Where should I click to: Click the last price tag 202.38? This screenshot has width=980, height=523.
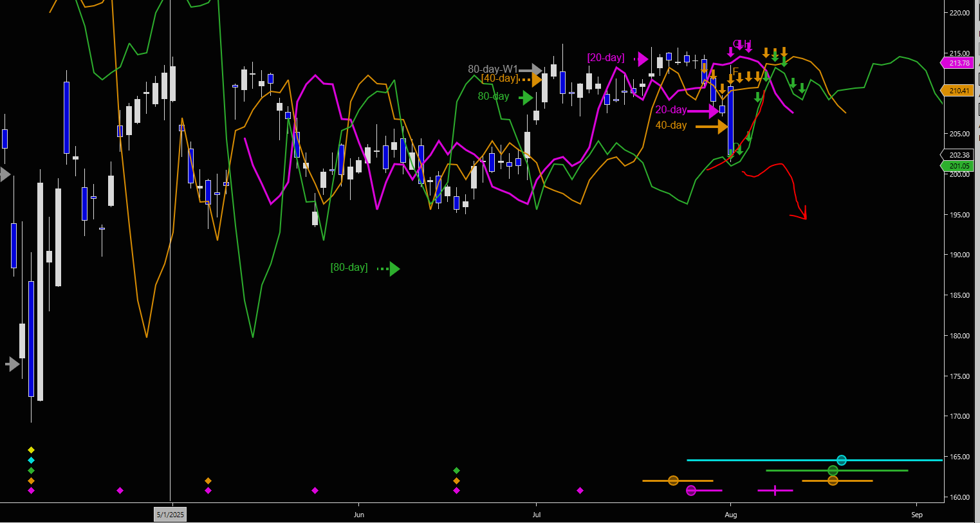click(x=957, y=155)
